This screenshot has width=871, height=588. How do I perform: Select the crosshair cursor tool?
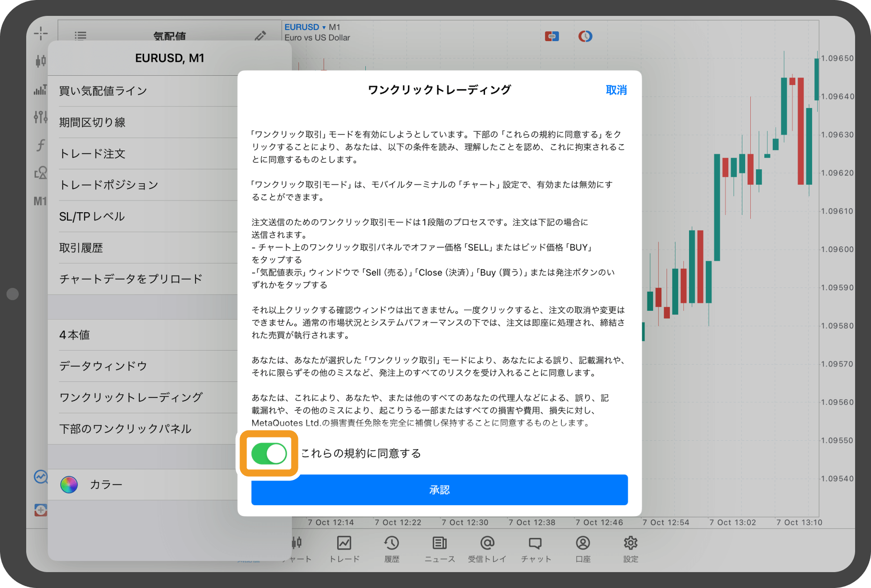41,33
